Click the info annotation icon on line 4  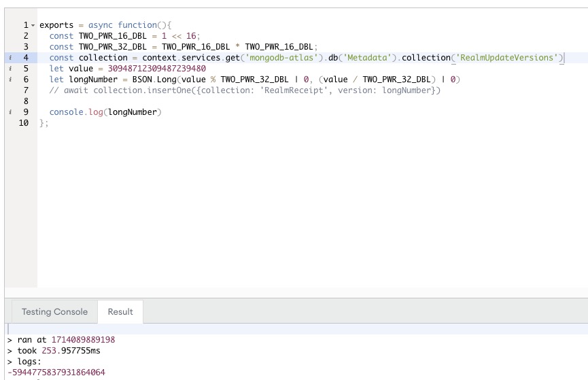pyautogui.click(x=12, y=58)
